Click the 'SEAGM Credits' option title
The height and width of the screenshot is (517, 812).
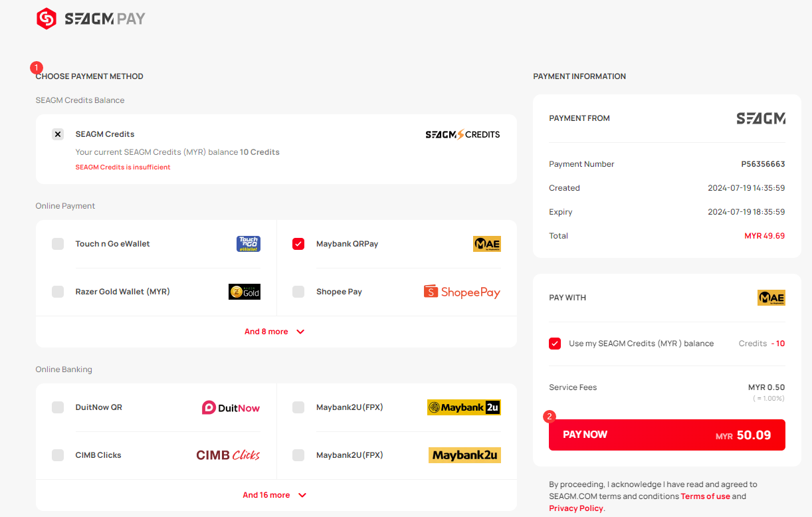point(105,134)
